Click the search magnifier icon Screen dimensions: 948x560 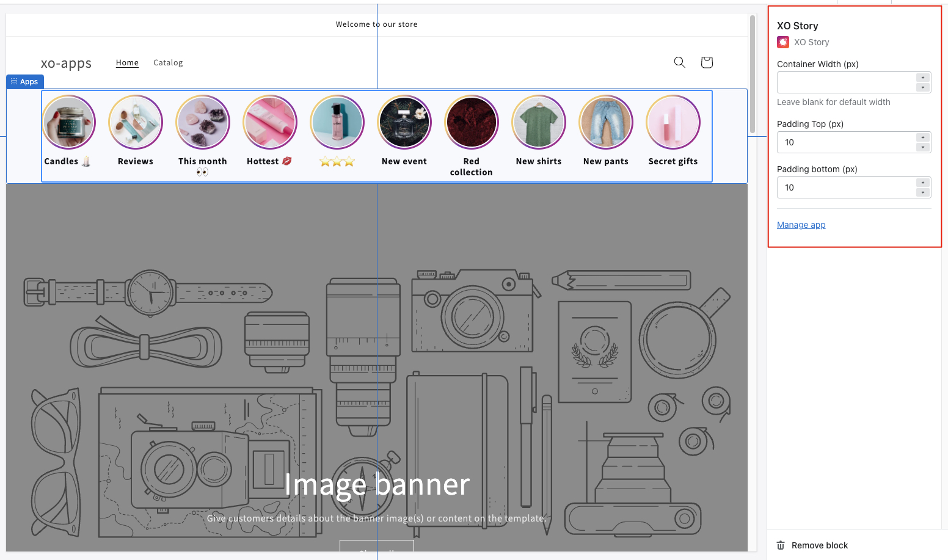point(679,62)
